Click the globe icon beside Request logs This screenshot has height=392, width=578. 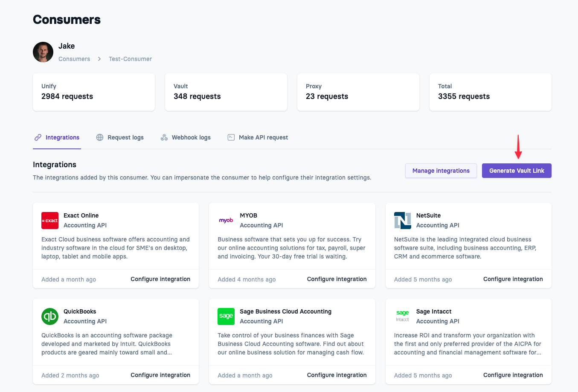[x=100, y=137]
